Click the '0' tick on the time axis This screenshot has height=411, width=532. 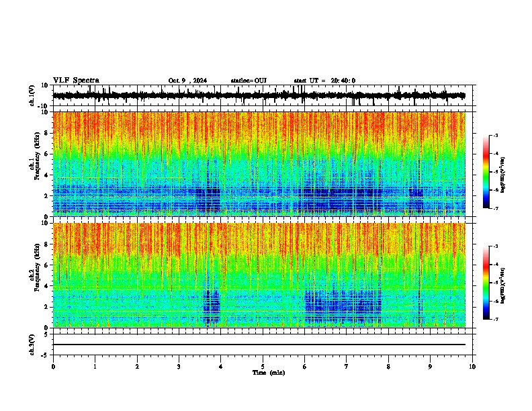tap(53, 367)
